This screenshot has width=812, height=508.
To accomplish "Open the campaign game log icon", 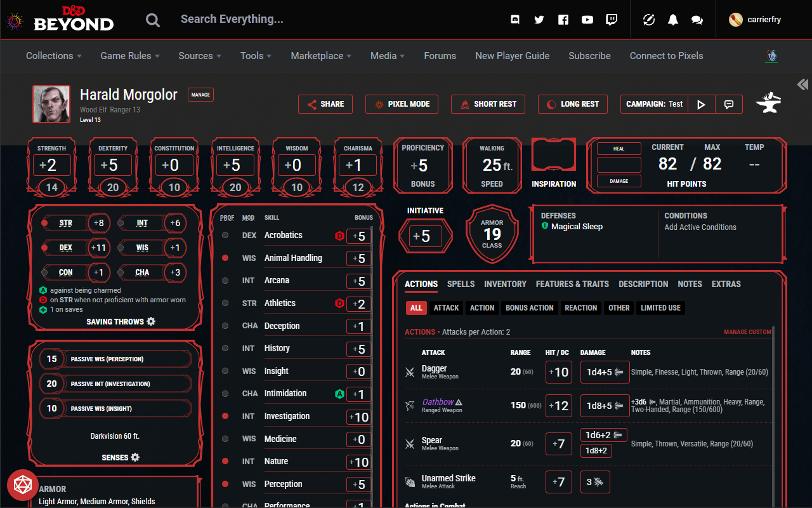I will pyautogui.click(x=729, y=104).
